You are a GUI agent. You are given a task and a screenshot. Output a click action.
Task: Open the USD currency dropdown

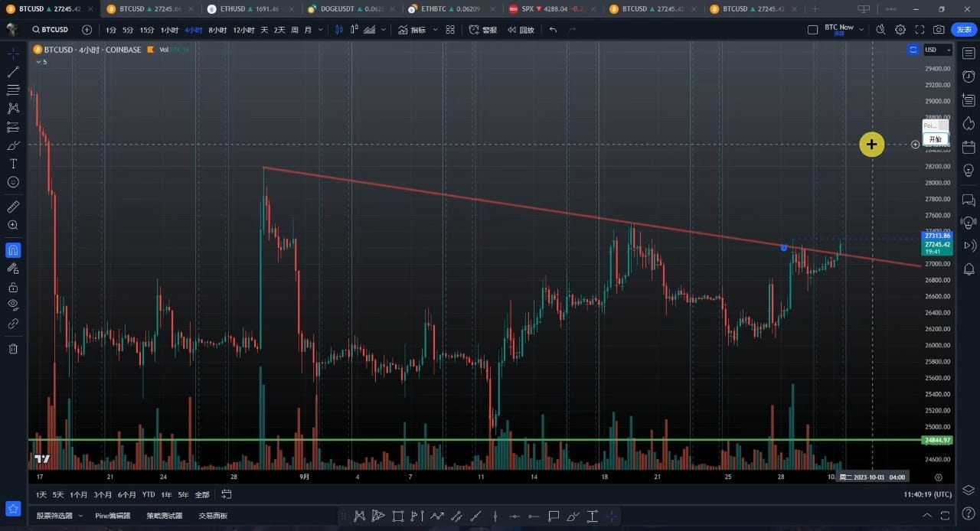point(937,50)
